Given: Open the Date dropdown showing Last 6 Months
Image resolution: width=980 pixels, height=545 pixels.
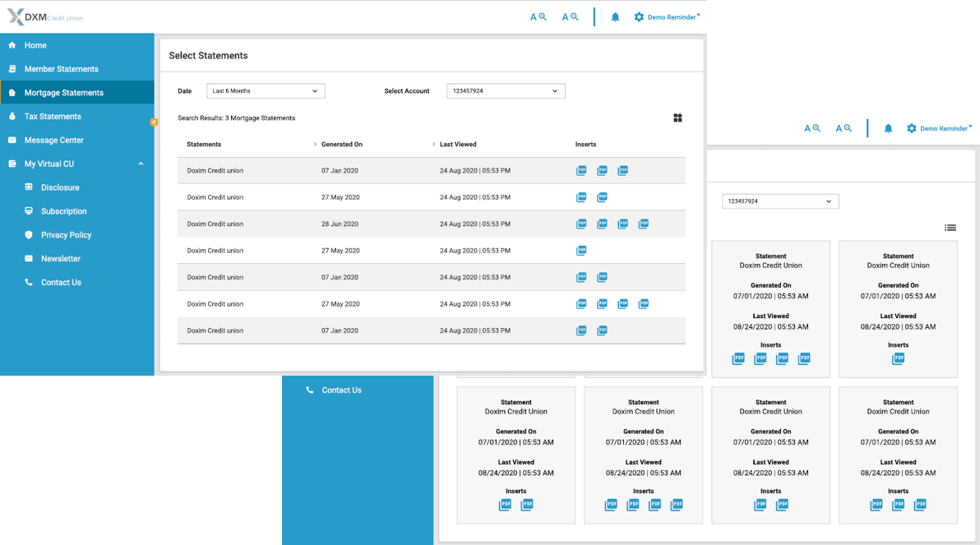Looking at the screenshot, I should (x=266, y=91).
